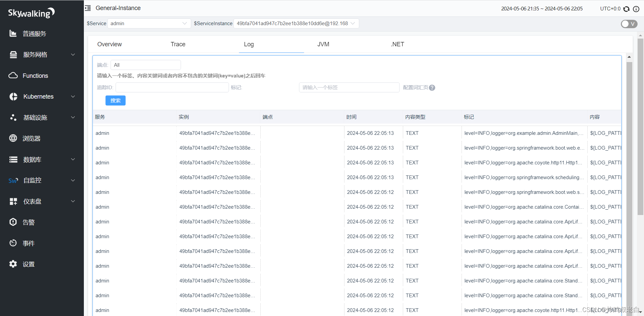Viewport: 644px width, 316px height.
Task: Open the $Service admin dropdown
Action: (149, 23)
